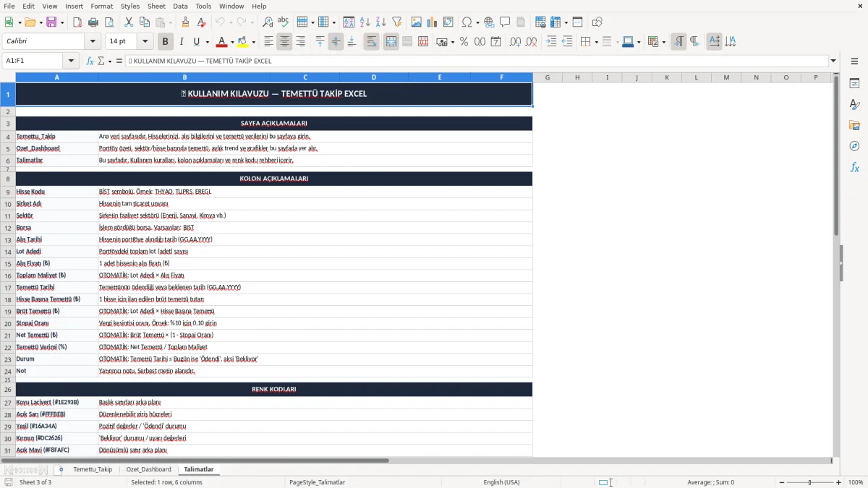Expand the Name Box dropdown
The height and width of the screenshot is (488, 868).
click(x=71, y=61)
